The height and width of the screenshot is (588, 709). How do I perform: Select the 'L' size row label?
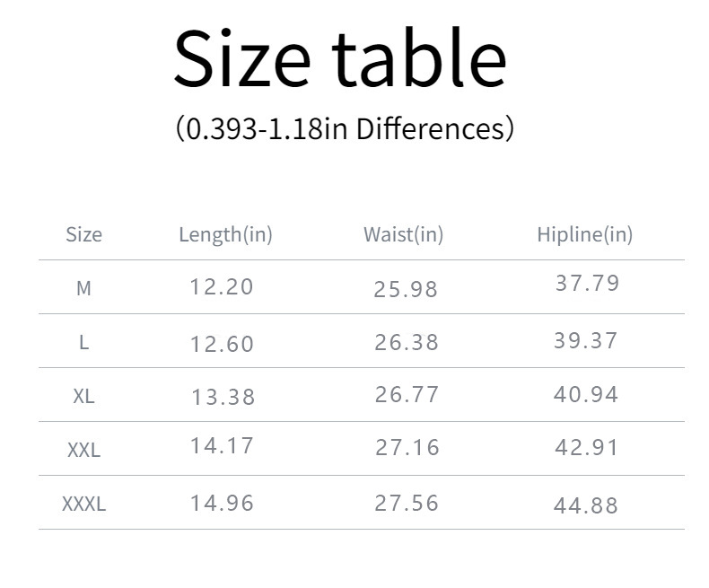click(83, 342)
